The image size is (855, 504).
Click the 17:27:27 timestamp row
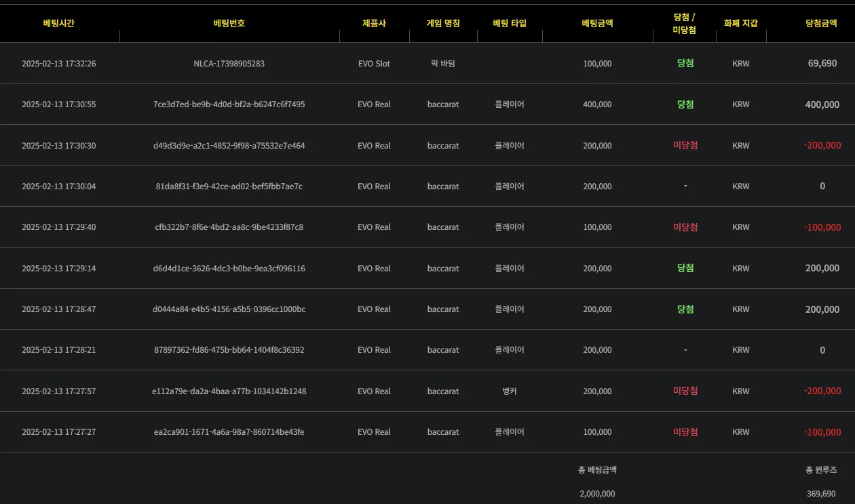click(427, 432)
